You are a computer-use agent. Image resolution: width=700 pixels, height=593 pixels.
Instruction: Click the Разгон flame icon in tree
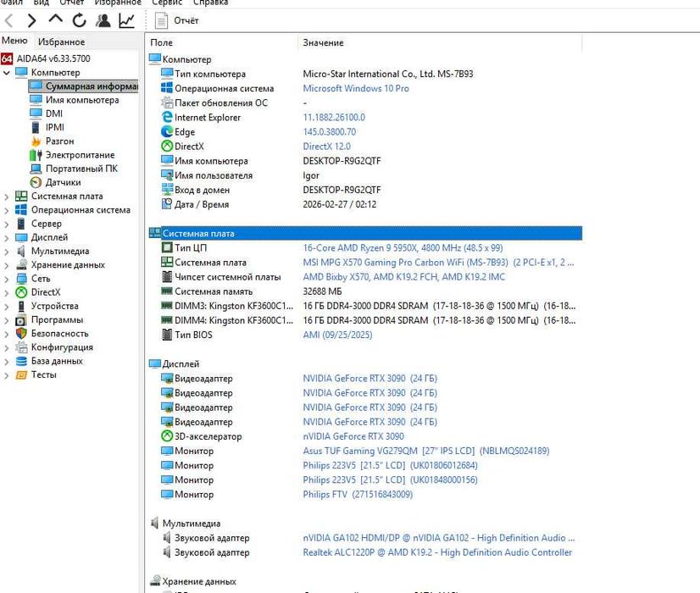pos(36,141)
